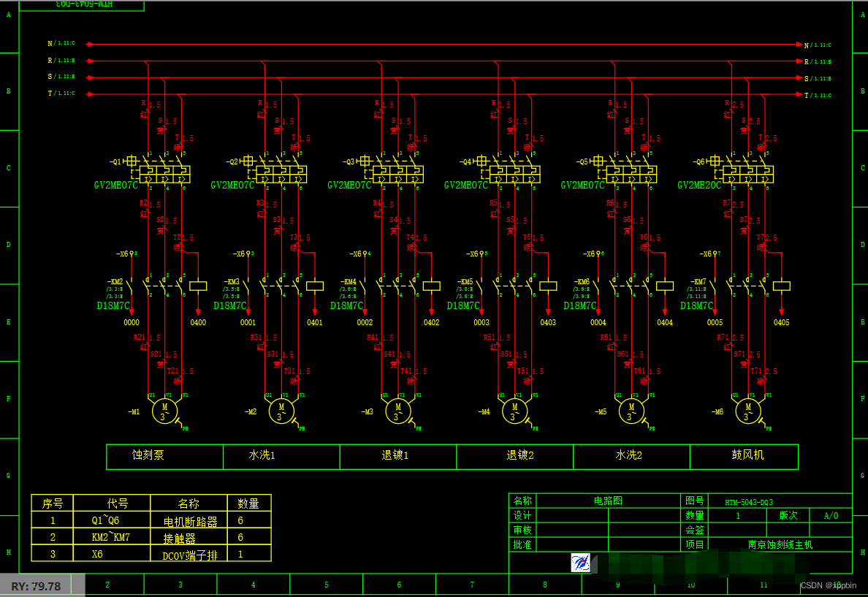Click the N line cross-reference at right end
868x597 pixels.
pyautogui.click(x=818, y=45)
